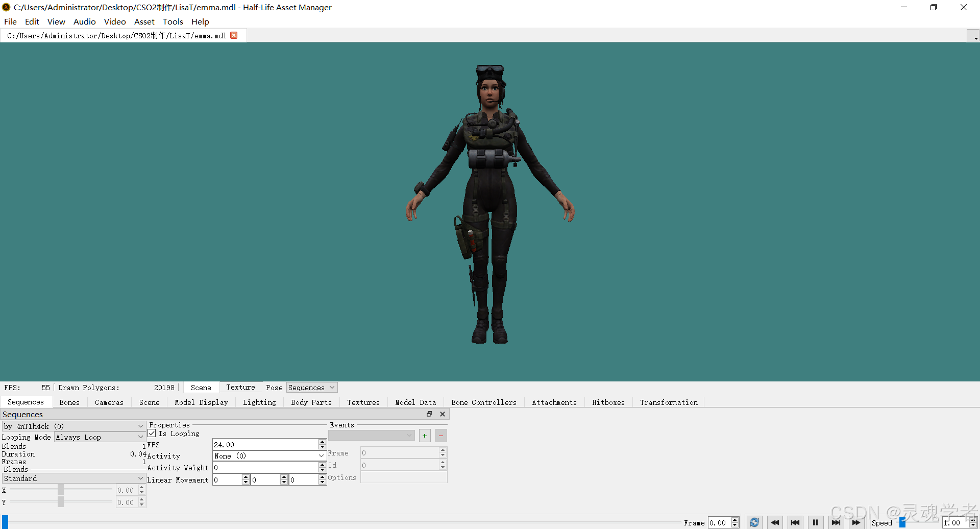
Task: Switch to the Lighting tab
Action: tap(259, 402)
